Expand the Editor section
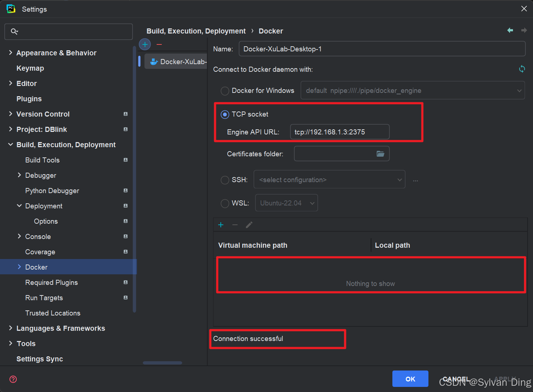Screen dimensions: 533x392 pos(10,83)
